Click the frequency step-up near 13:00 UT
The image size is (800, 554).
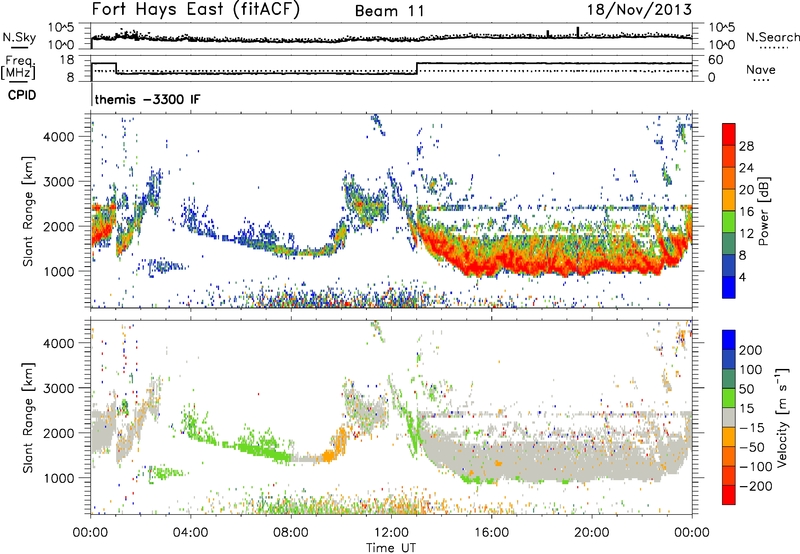417,68
